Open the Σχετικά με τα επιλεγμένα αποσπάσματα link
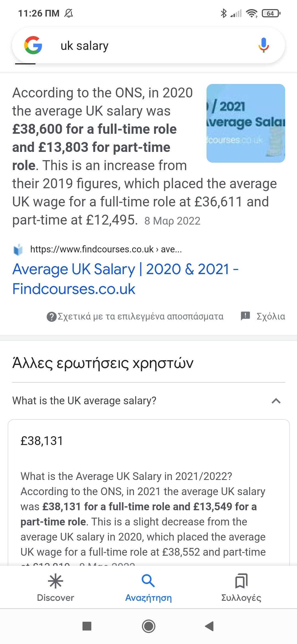Viewport: 297px width, 644px height. tap(141, 316)
